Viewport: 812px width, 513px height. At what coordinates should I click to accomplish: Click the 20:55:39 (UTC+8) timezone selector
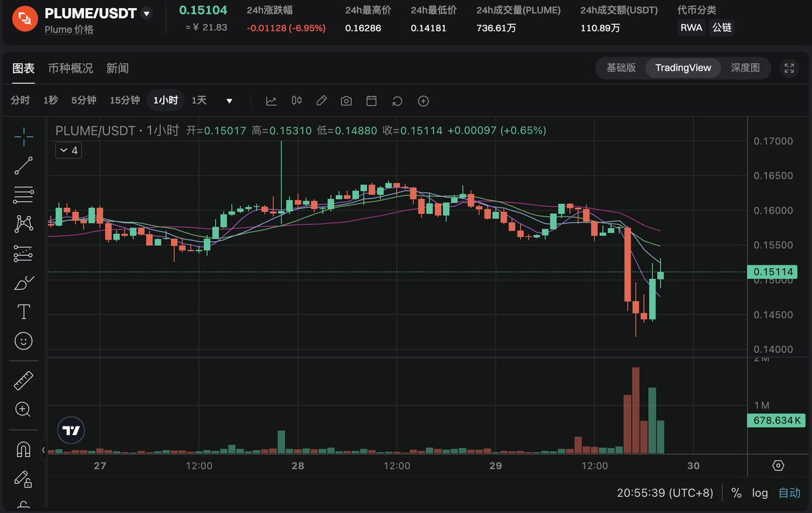pos(665,493)
